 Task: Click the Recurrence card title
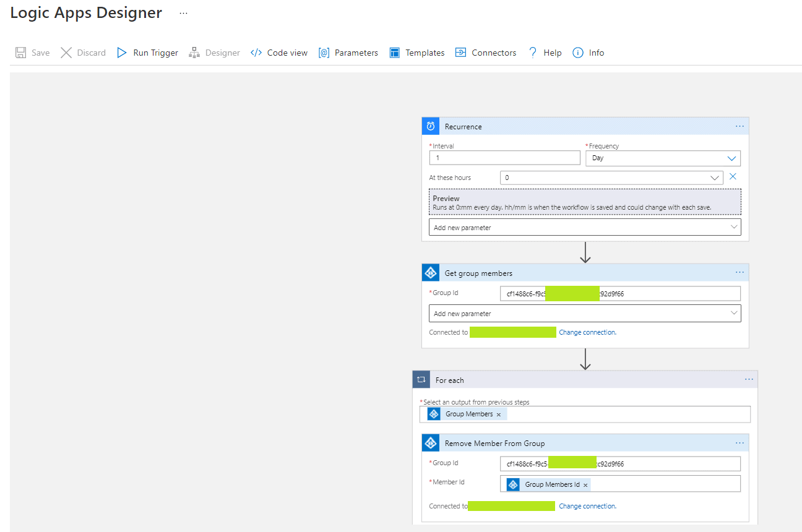pyautogui.click(x=463, y=126)
